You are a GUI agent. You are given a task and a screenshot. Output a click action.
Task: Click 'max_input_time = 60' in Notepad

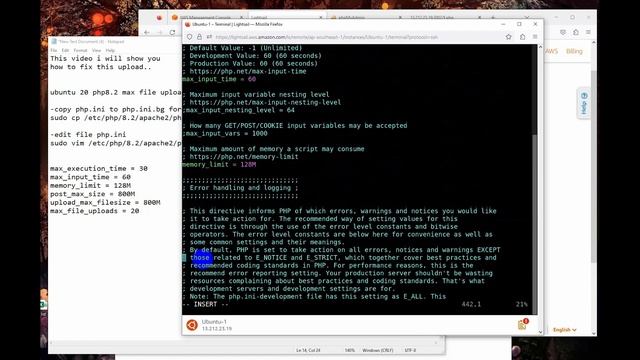pyautogui.click(x=90, y=177)
